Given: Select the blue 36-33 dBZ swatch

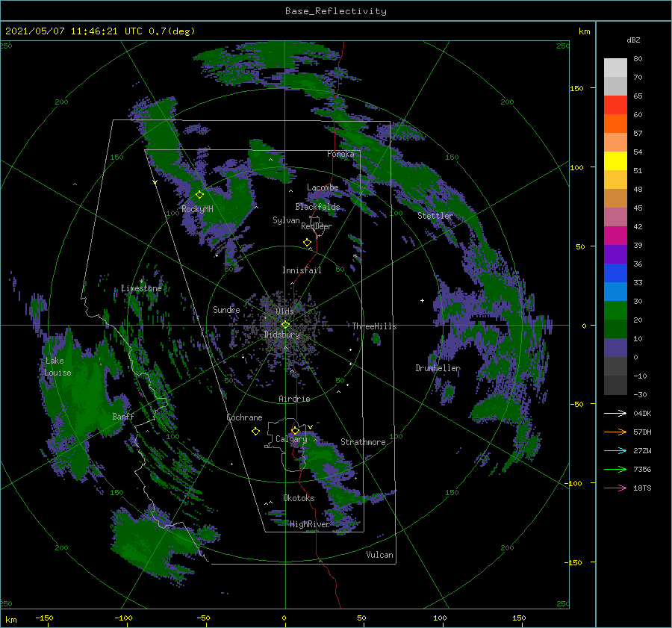Looking at the screenshot, I should pyautogui.click(x=615, y=273).
